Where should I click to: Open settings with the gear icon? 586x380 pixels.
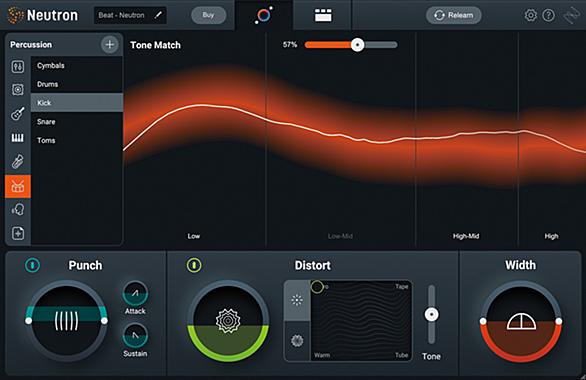tap(530, 15)
